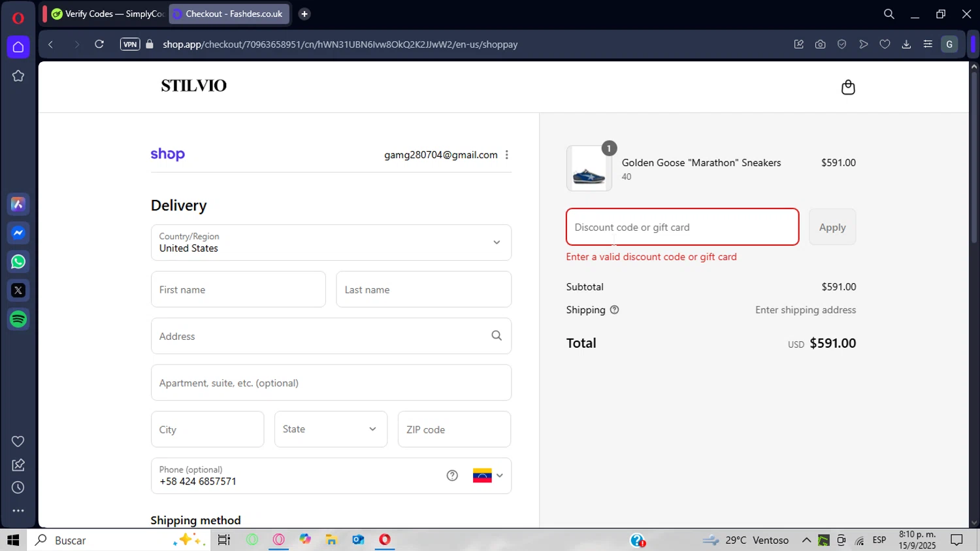Screen dimensions: 980x551
Task: Focus the First name field
Action: 238,290
